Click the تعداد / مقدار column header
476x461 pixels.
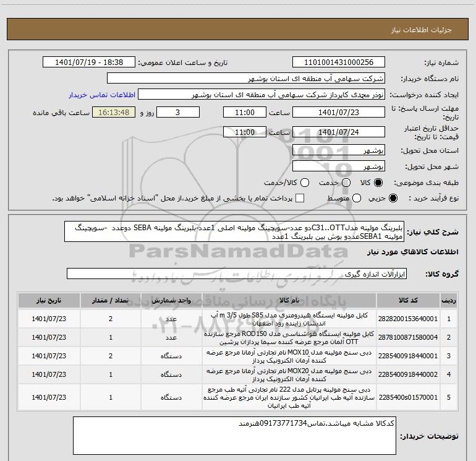tap(111, 300)
